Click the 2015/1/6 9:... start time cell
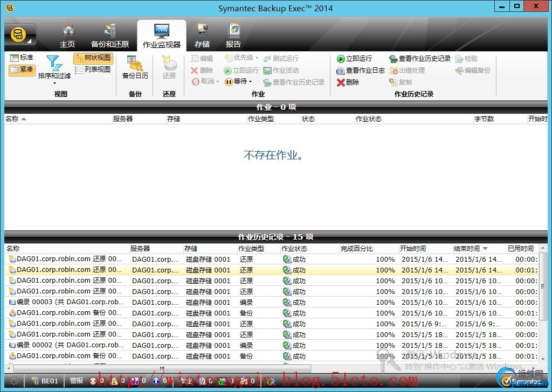 pyautogui.click(x=425, y=324)
